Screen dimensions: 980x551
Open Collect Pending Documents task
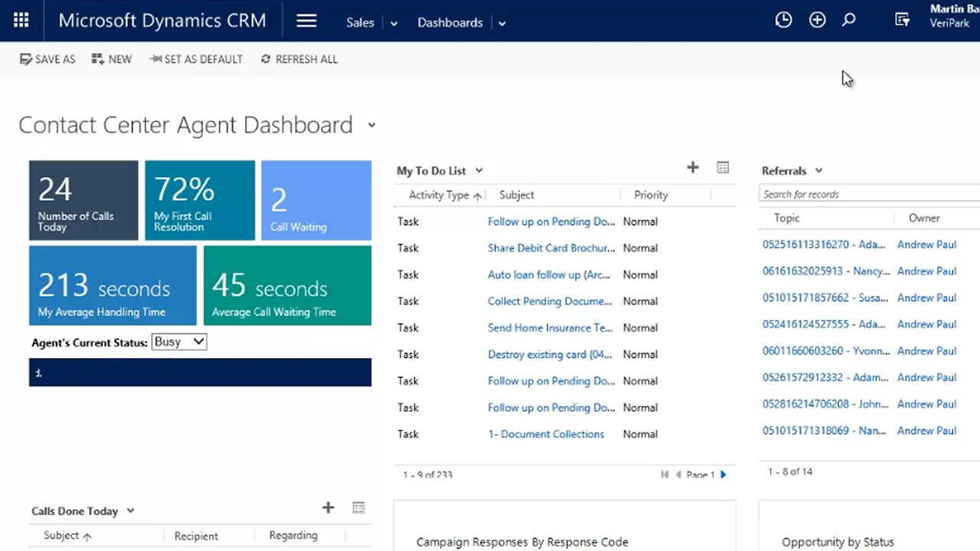[x=550, y=302]
